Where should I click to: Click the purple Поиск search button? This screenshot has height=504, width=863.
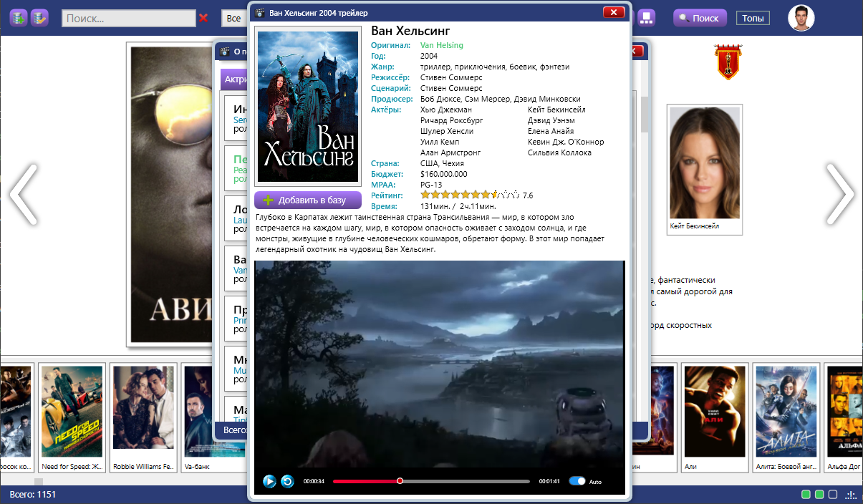tap(700, 18)
